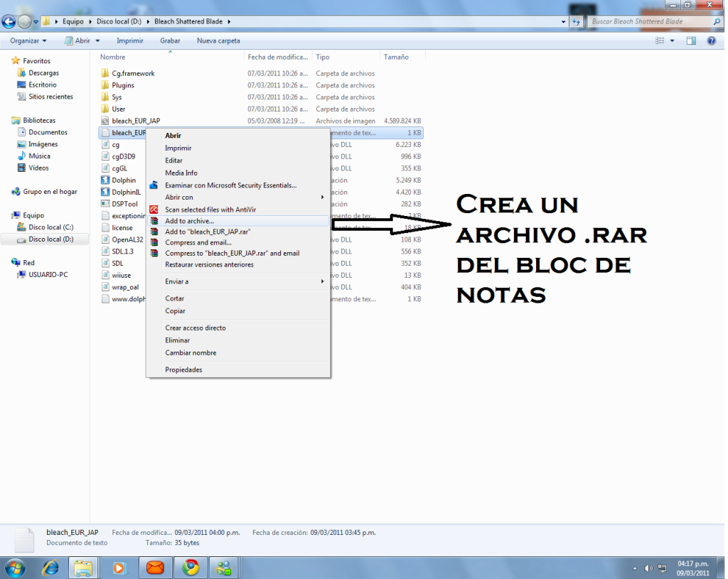The width and height of the screenshot is (728, 579).
Task: Expand the Abrir dropdown arrow
Action: pos(97,40)
